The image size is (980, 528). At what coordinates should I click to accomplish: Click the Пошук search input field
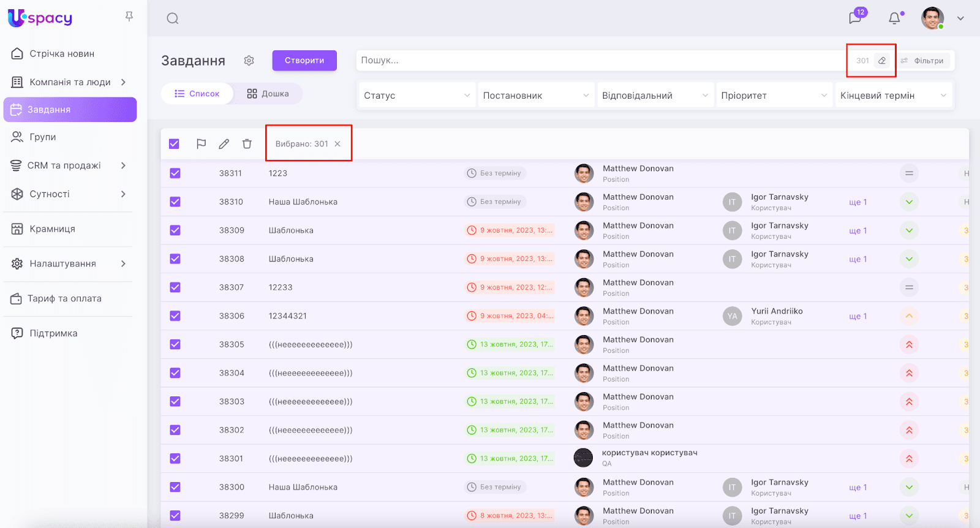(600, 61)
